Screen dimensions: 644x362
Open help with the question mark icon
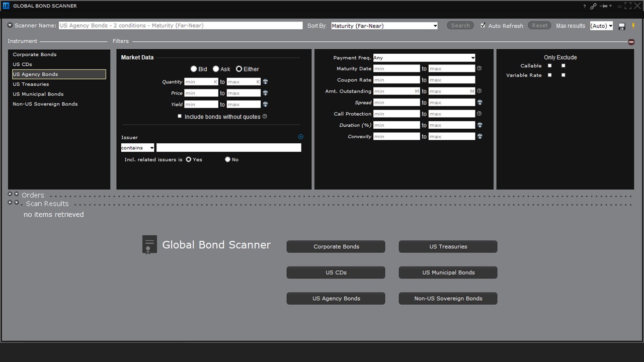point(585,6)
